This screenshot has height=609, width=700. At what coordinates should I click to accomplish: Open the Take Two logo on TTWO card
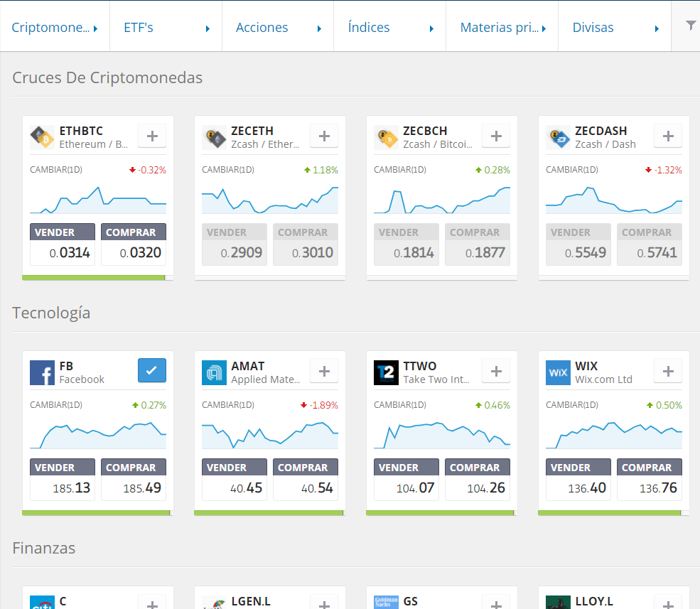click(386, 372)
